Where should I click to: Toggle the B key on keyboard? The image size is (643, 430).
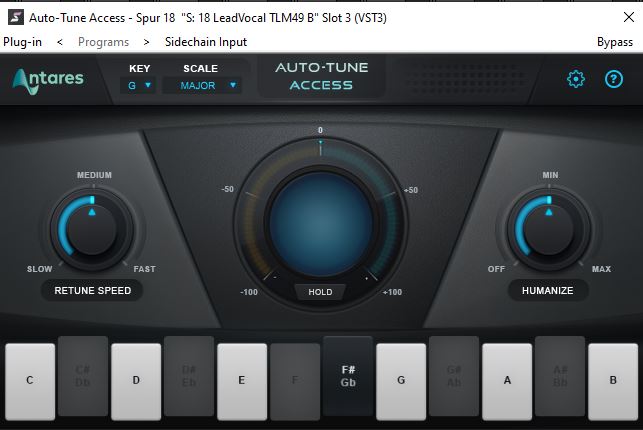(613, 382)
